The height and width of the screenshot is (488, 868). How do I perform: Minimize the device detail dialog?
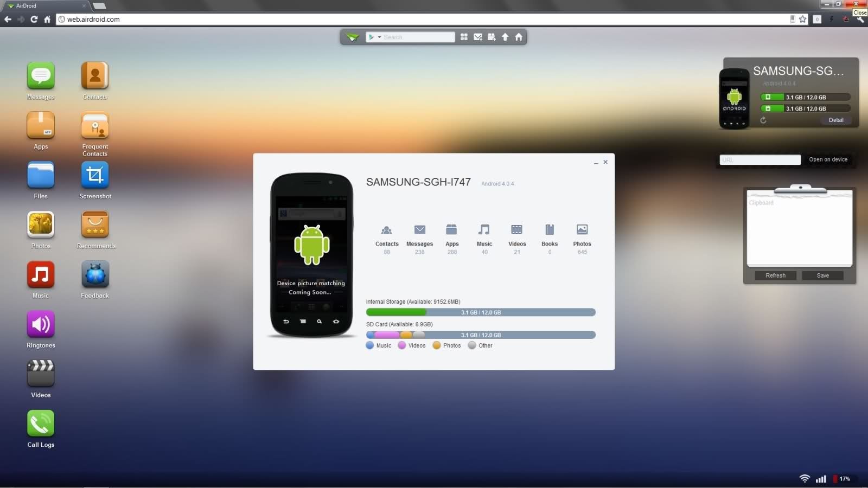(596, 162)
